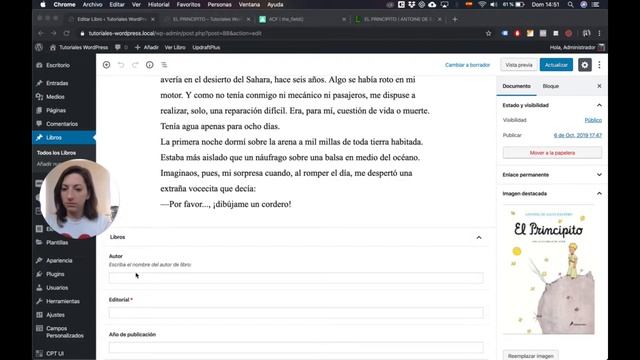Switch to the Bloque tab

[x=551, y=86]
